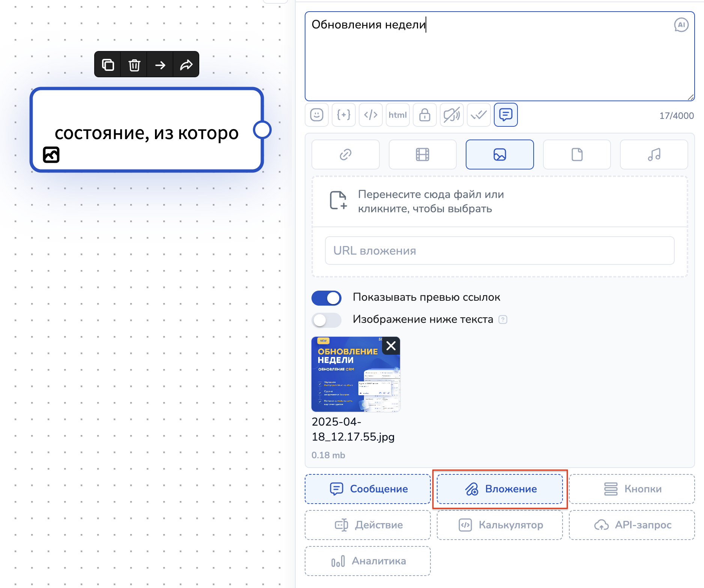Select the audio attachment tab

tap(654, 154)
